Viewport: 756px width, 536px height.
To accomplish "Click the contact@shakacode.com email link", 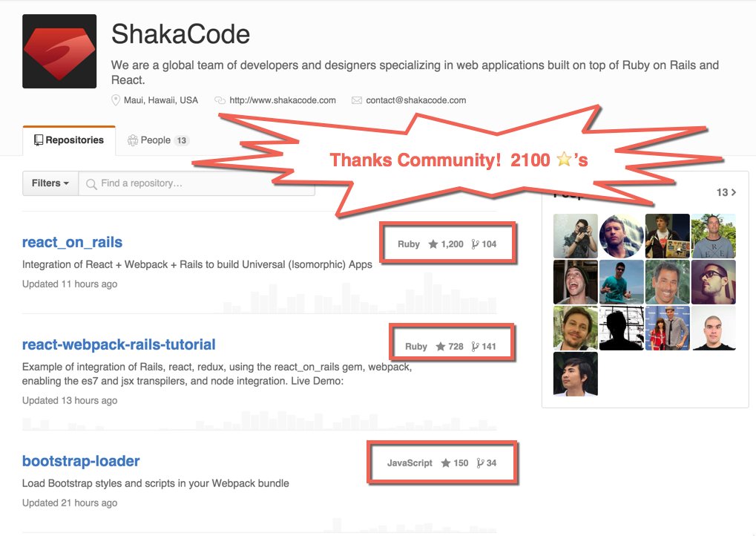I will click(x=416, y=100).
